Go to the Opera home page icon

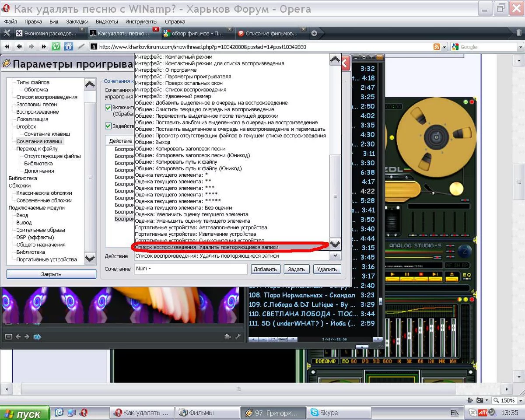(x=68, y=46)
